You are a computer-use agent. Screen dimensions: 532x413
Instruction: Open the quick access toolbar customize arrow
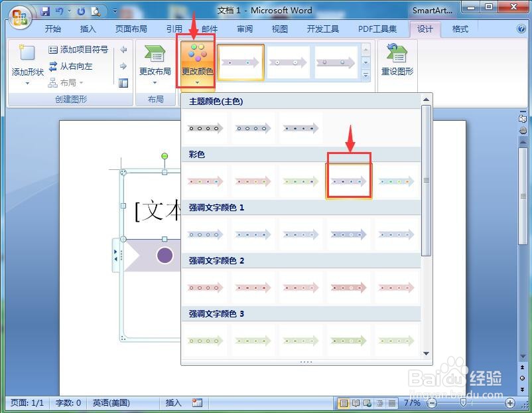tap(115, 11)
